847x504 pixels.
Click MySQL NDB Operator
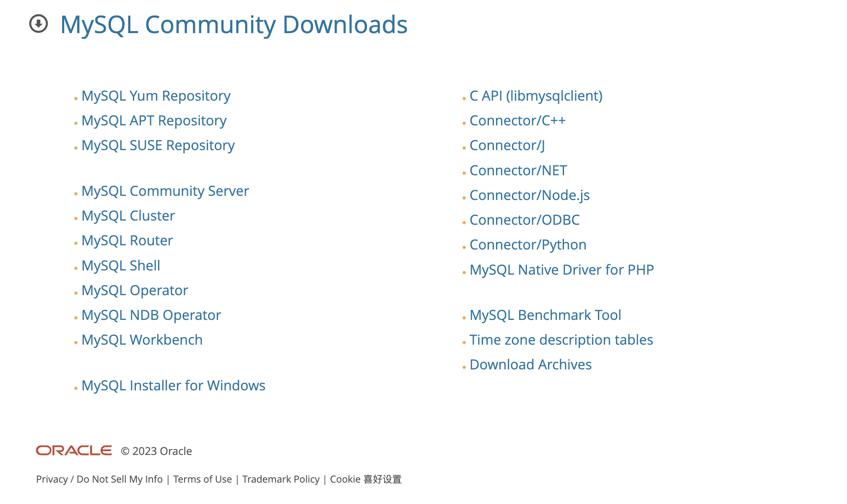[152, 314]
